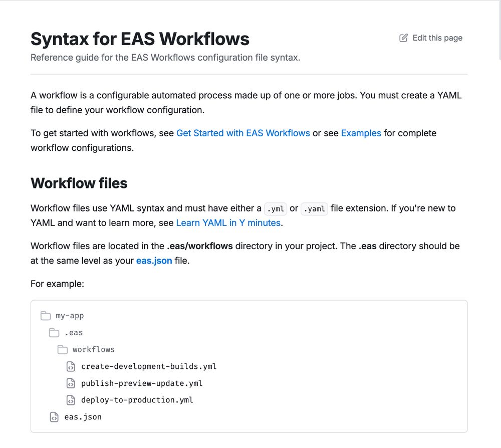Follow the Examples link
This screenshot has height=448, width=501.
point(361,133)
